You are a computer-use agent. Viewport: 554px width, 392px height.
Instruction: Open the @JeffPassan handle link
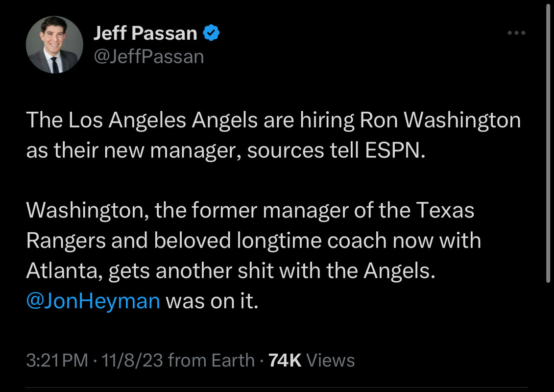pyautogui.click(x=148, y=57)
